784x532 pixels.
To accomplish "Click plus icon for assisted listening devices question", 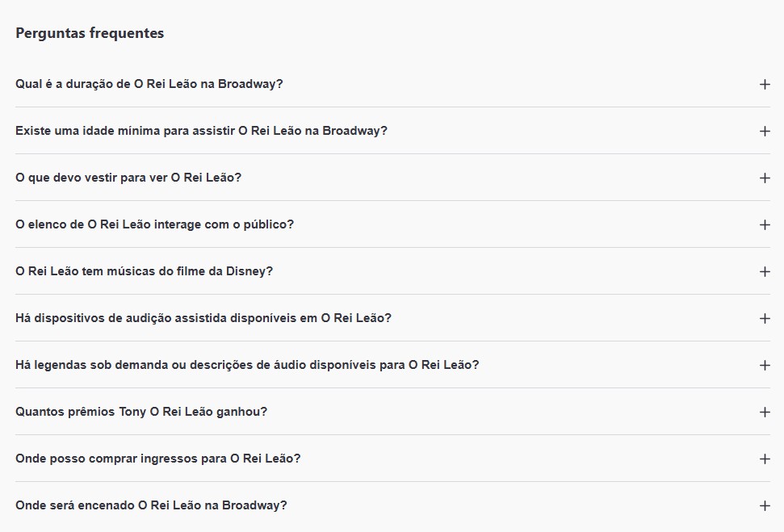I will [x=765, y=318].
